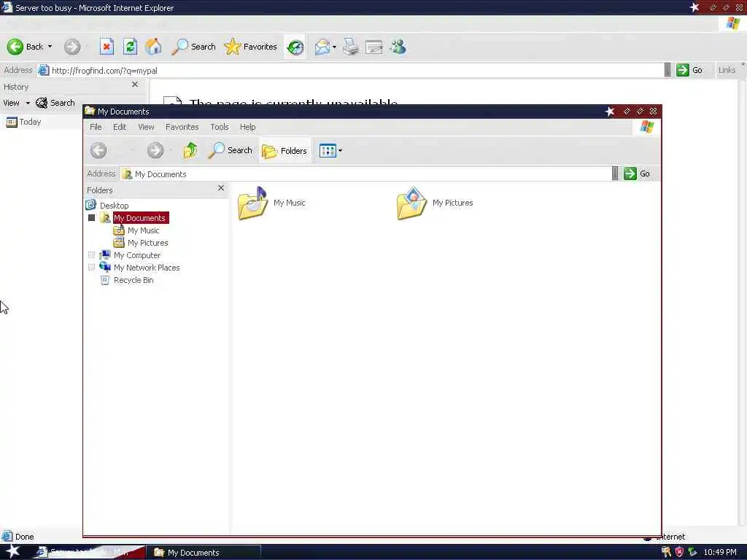Screen dimensions: 747x560
Task: Toggle the Folders pane button
Action: 285,151
